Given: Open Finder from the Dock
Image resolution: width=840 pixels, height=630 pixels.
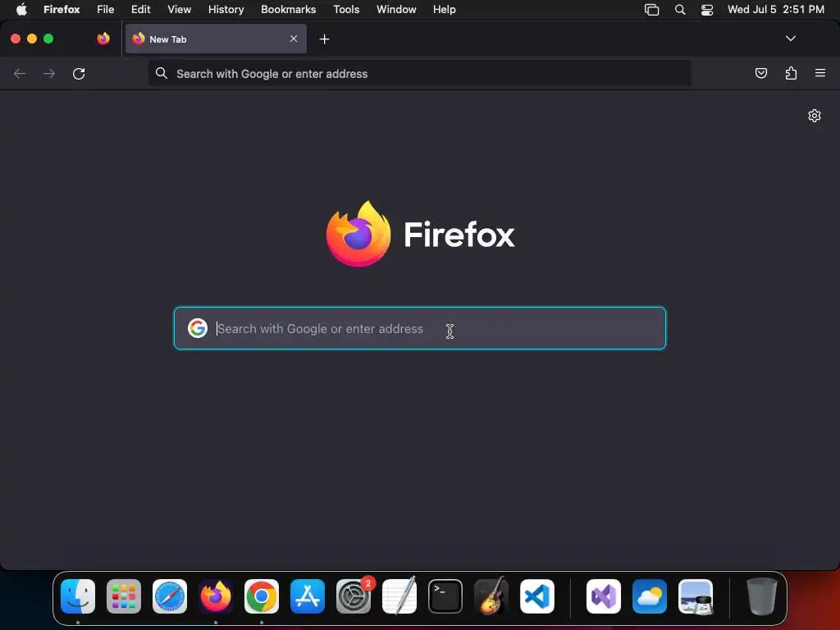Looking at the screenshot, I should (78, 596).
